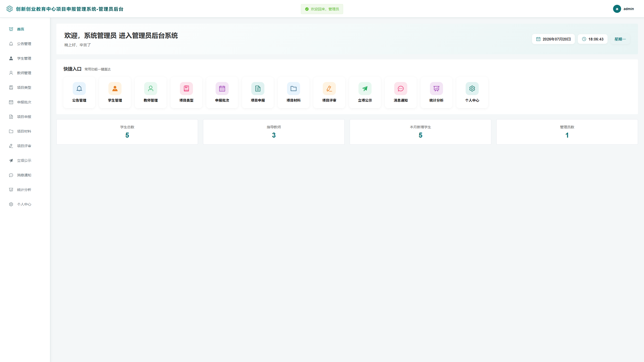Open 消息通知 quick entry chat bubble icon
The width and height of the screenshot is (644, 362).
[401, 89]
